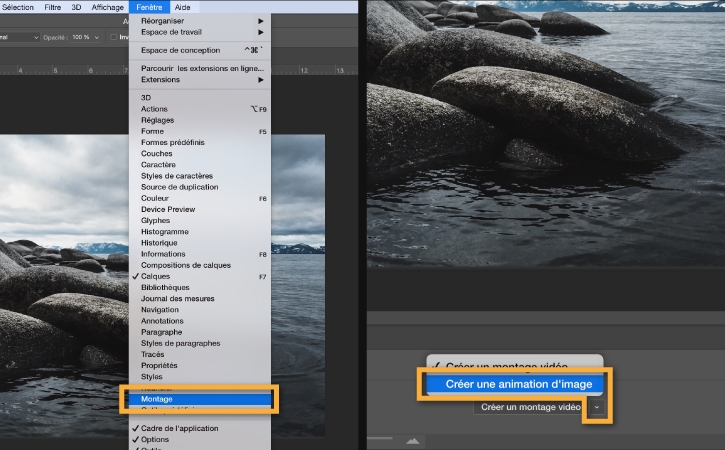Toggle the checked Calques panel entry
Viewport: 725px width, 450px height.
(x=200, y=276)
